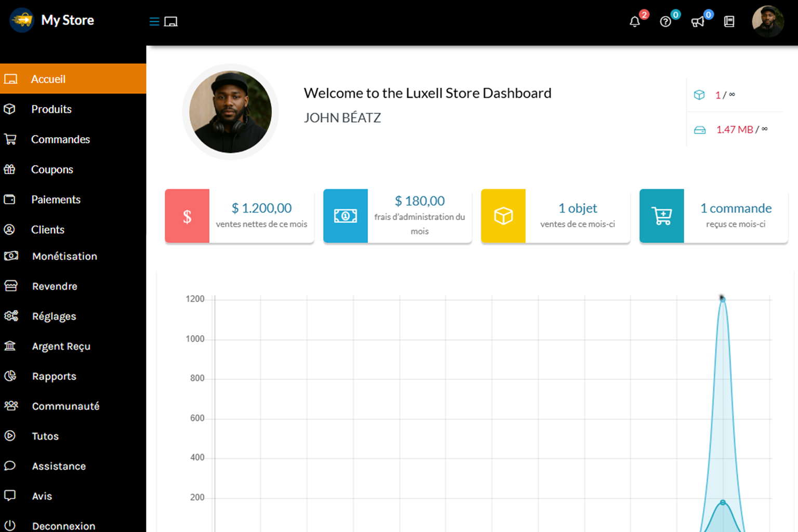Click the peak data point on the chart

tap(722, 299)
